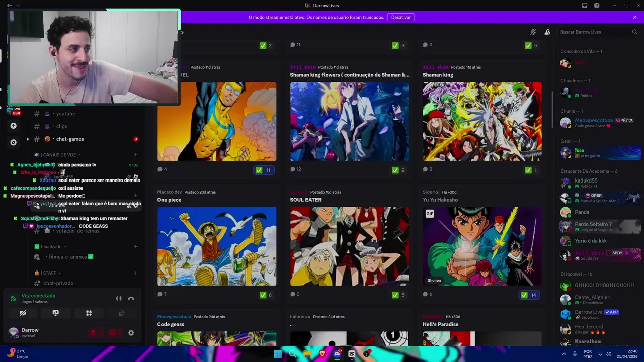The image size is (644, 362).
Task: Open the Shaman king post title
Action: (x=438, y=75)
